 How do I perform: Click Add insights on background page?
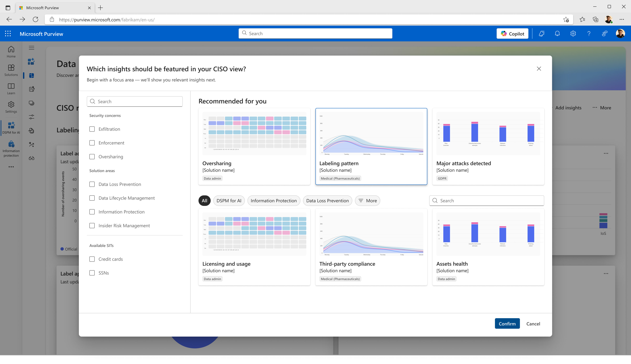(568, 108)
